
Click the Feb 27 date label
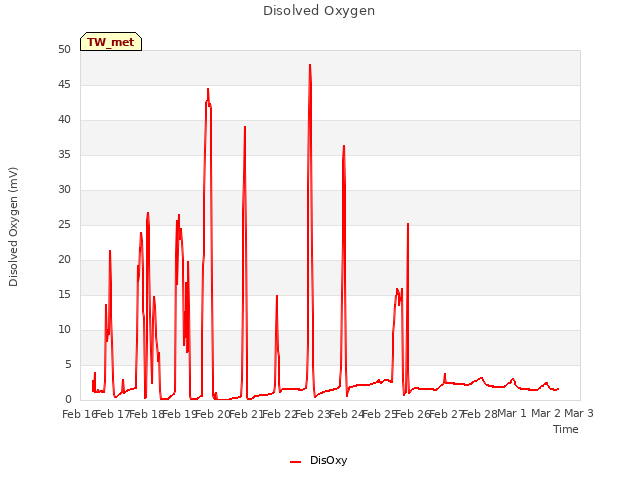(x=446, y=414)
